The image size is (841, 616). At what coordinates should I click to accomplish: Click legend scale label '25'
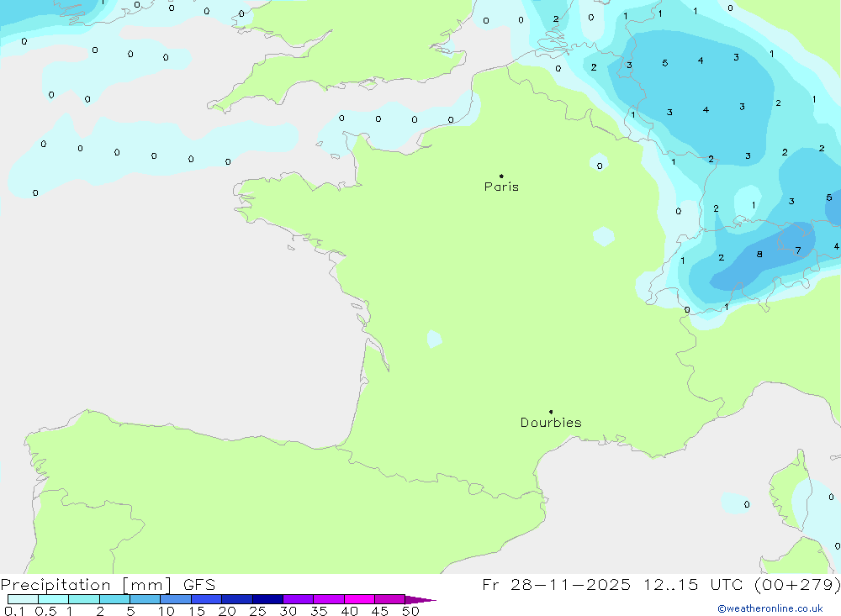[257, 611]
